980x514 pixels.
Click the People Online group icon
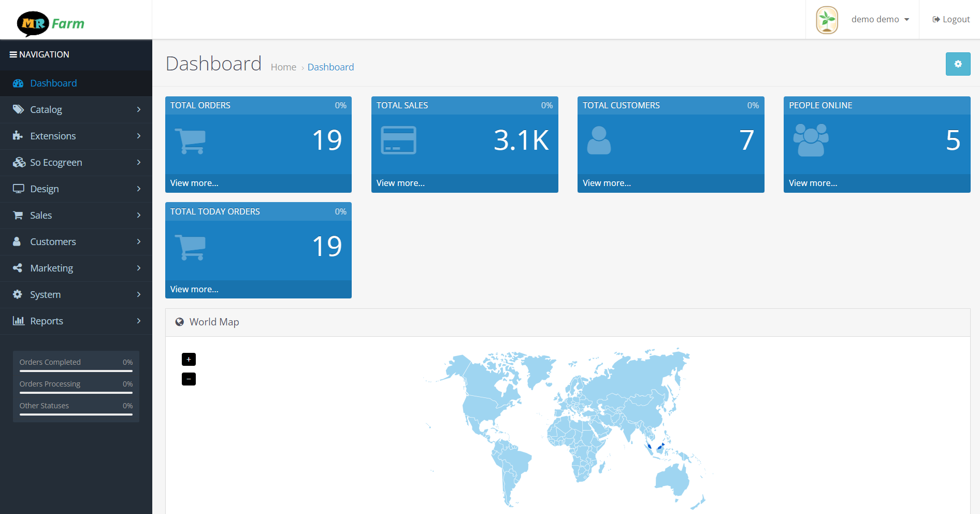tap(811, 140)
